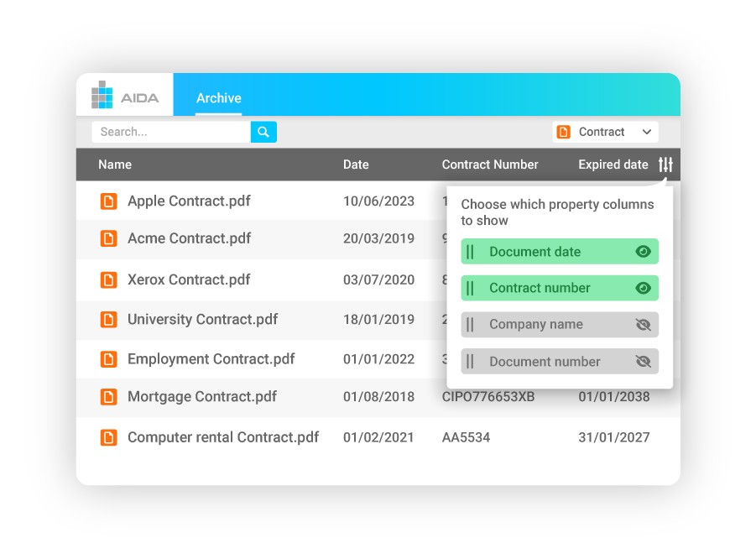Click the AIDA logo
Screen dimensions: 756x559
point(125,96)
